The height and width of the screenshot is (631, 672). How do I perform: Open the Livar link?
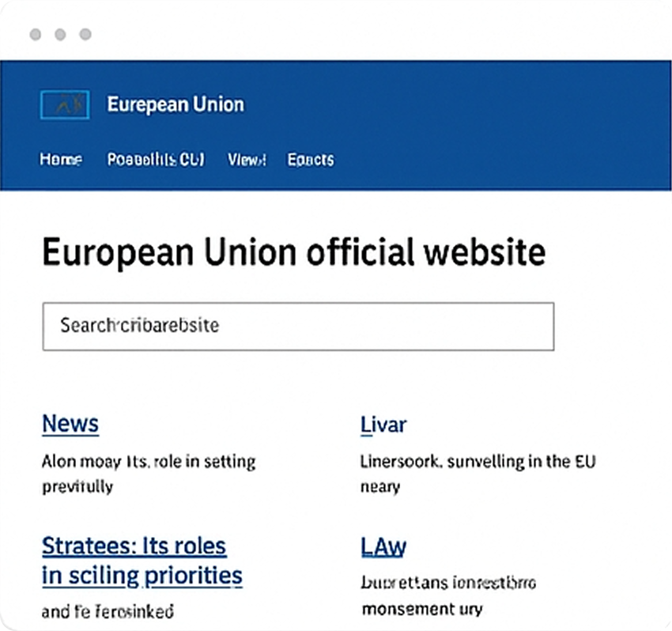(383, 425)
